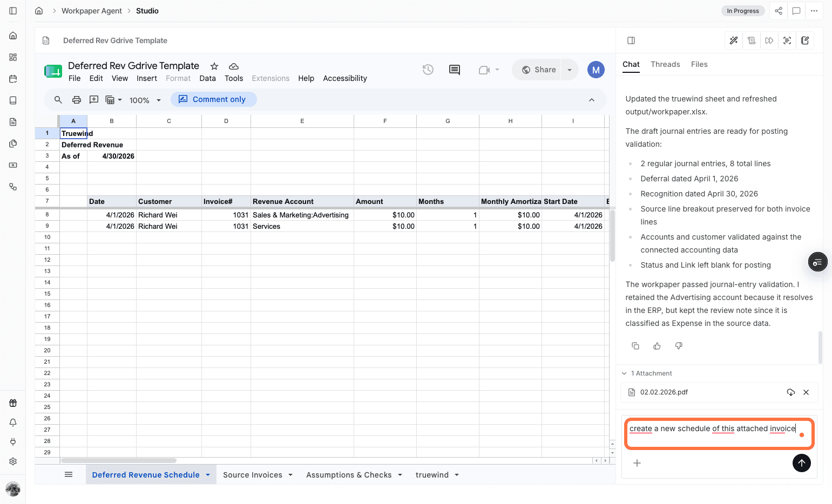
Task: Check the cloud document status icon
Action: point(234,66)
